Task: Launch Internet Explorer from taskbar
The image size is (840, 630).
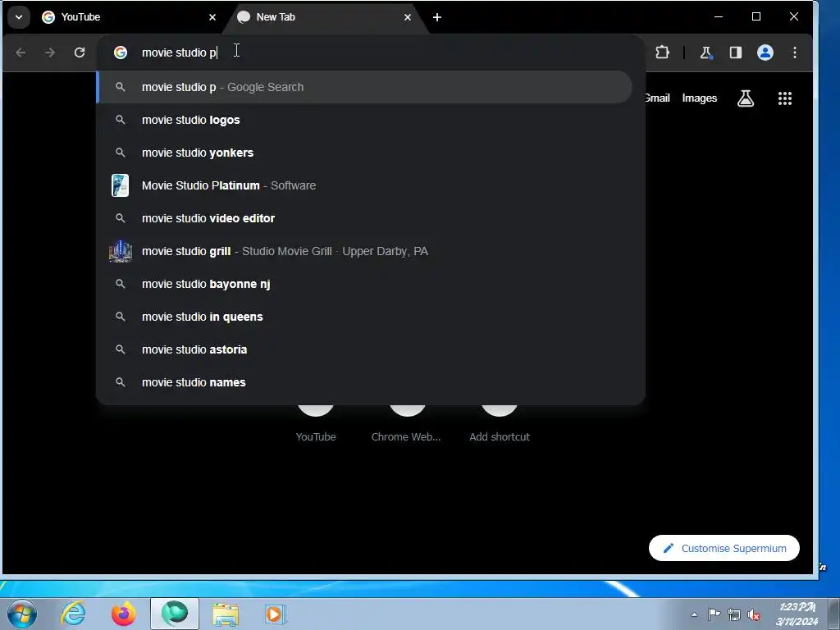Action: [x=73, y=614]
